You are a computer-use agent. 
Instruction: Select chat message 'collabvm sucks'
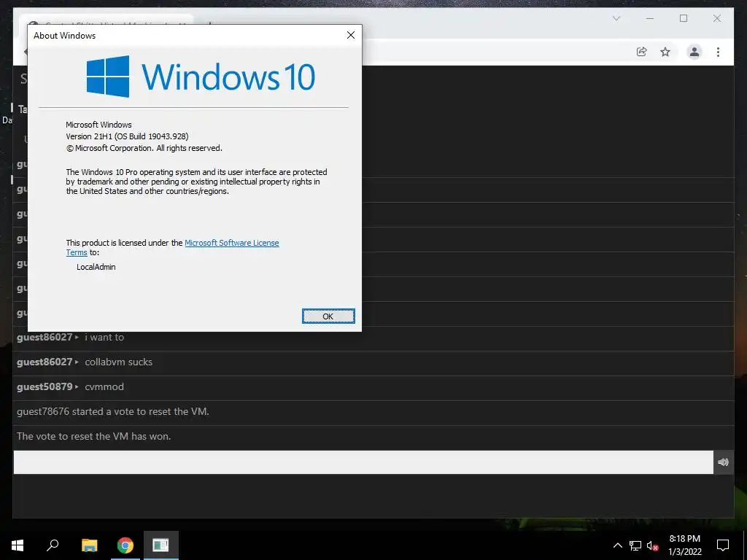[x=119, y=362]
